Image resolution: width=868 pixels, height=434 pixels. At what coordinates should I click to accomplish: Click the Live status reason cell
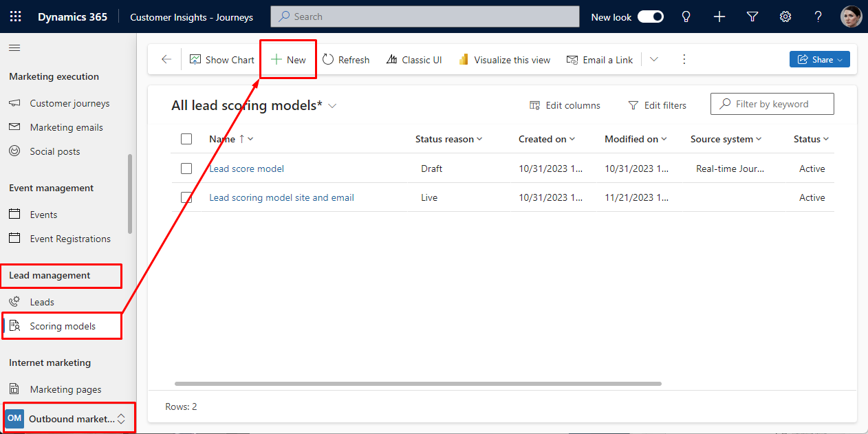pyautogui.click(x=428, y=197)
